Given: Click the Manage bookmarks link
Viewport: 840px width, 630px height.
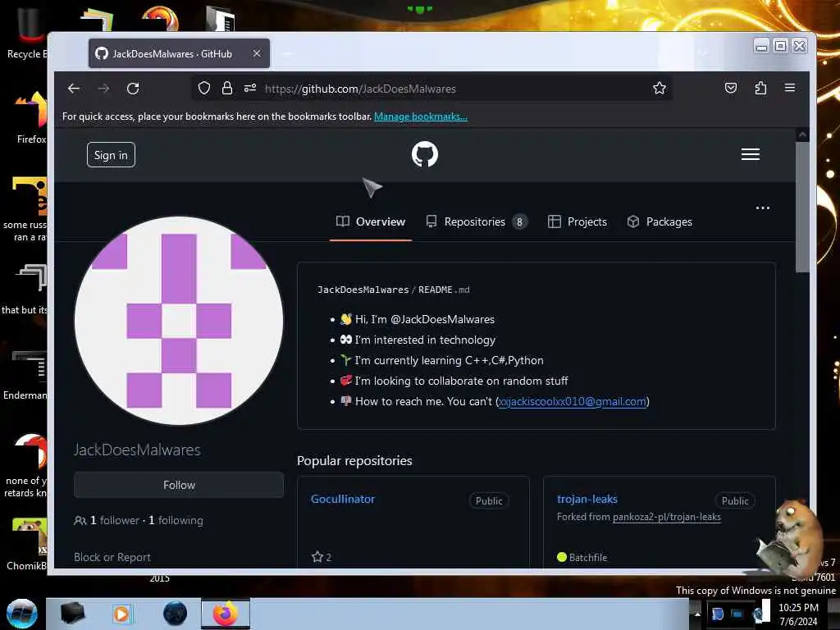Looking at the screenshot, I should coord(421,116).
